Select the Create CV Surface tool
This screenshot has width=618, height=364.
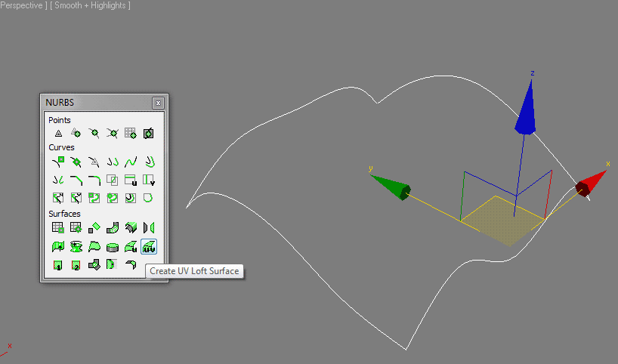tap(58, 228)
